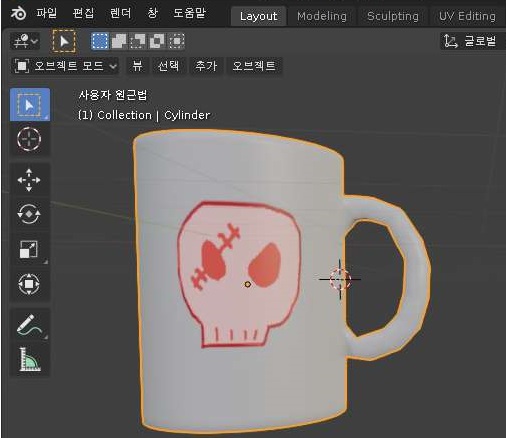Switch to the UV Editing workspace tab

(467, 16)
